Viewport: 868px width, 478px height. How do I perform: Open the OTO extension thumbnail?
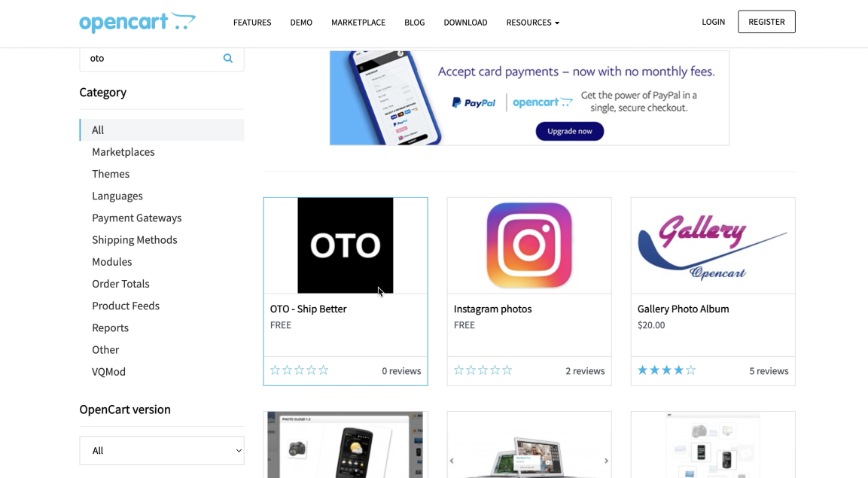346,245
